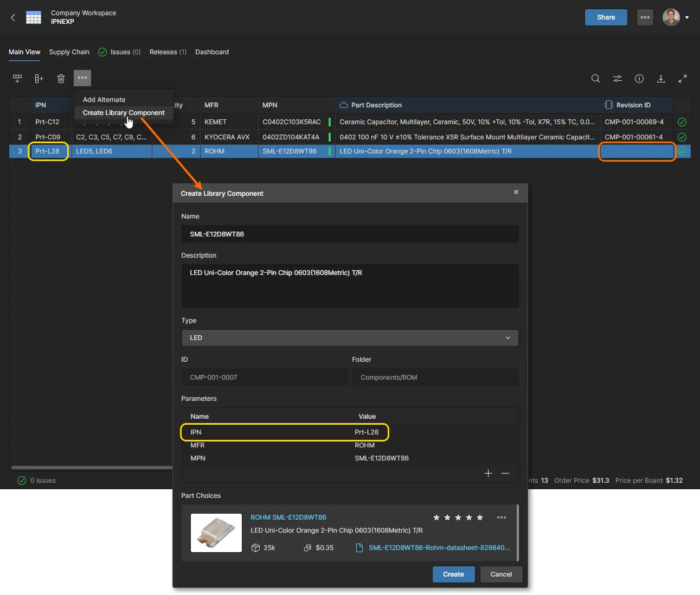Image resolution: width=700 pixels, height=595 pixels.
Task: Switch to the Supply Chain tab
Action: [x=69, y=52]
